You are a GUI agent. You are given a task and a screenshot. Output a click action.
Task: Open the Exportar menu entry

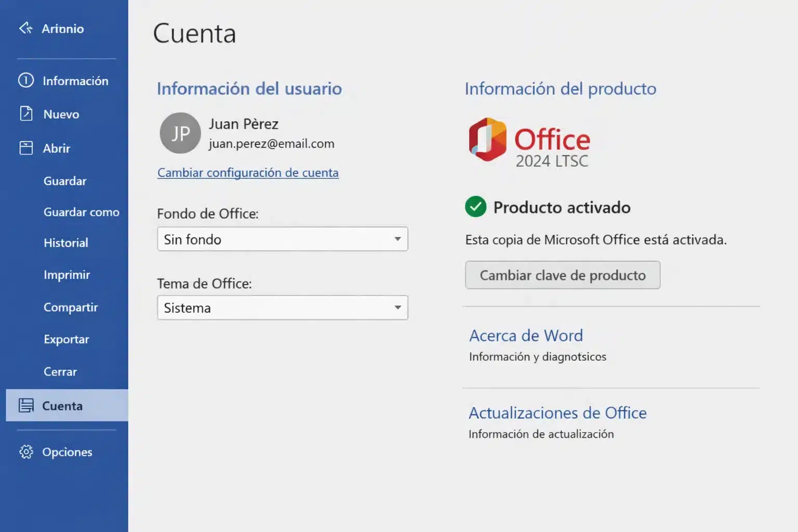click(x=66, y=339)
